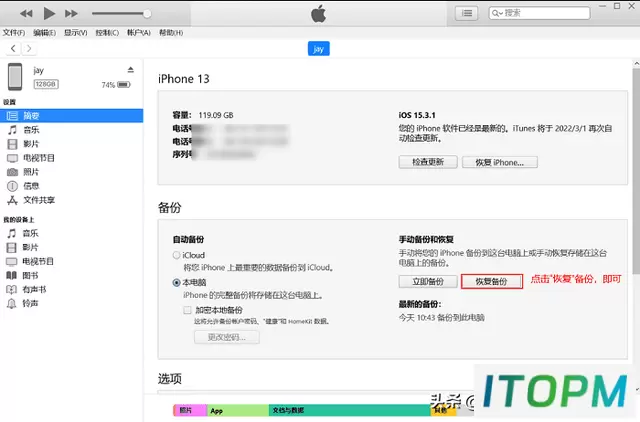Click 今天 10:43 备份到此电脑 text
Viewport: 640px width, 422px height.
click(442, 318)
